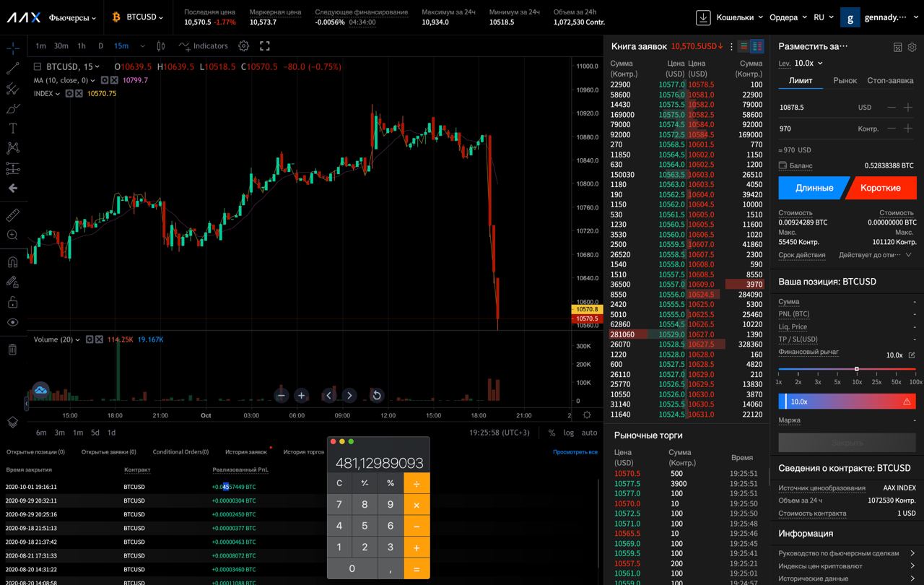Image resolution: width=924 pixels, height=585 pixels.
Task: Expand the MA indicator legend options
Action: click(x=92, y=80)
